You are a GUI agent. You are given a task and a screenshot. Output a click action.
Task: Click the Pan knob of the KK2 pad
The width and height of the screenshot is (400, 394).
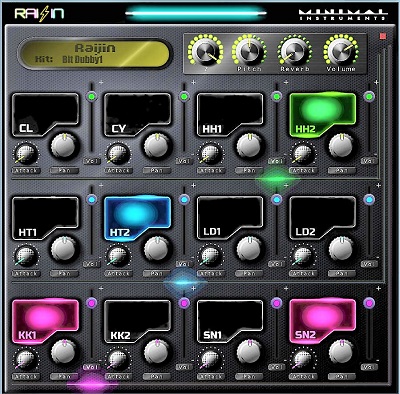[x=156, y=352]
